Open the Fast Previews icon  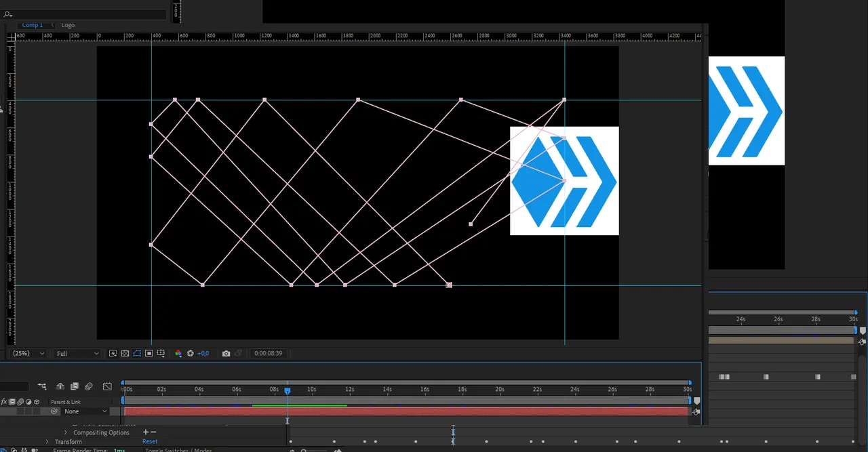[x=113, y=354]
